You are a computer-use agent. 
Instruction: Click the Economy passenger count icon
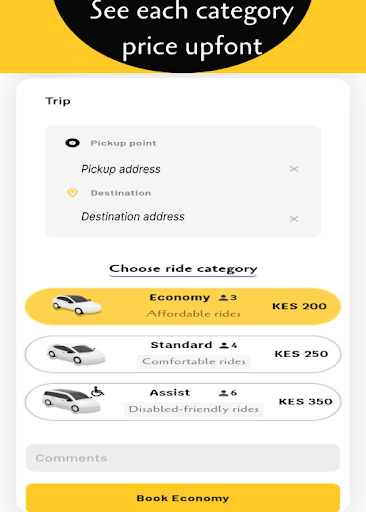tap(223, 297)
